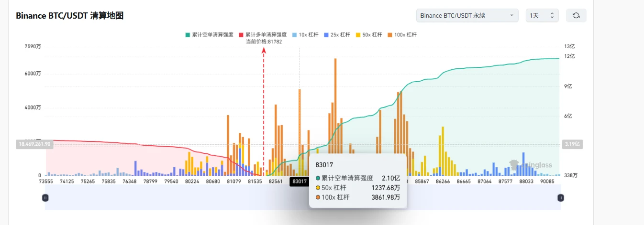Toggle the 50x 杠杆 legend item
Screen dimensions: 644x225
click(x=369, y=35)
